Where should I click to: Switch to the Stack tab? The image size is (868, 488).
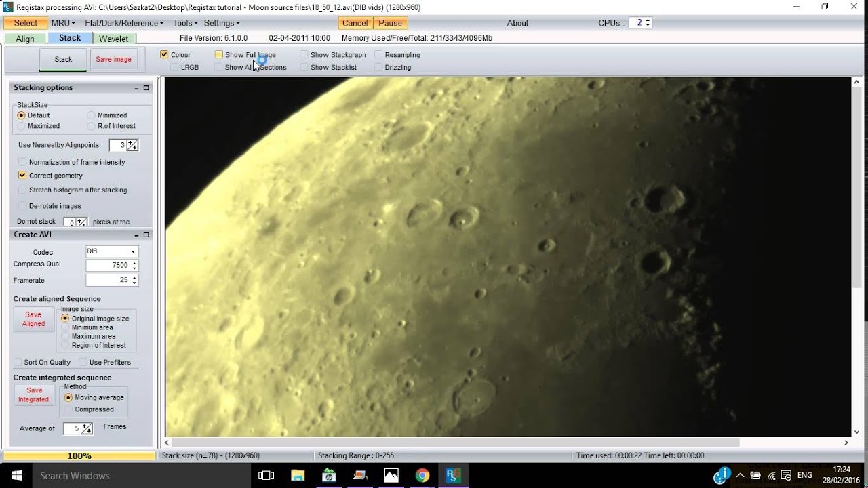pyautogui.click(x=70, y=38)
